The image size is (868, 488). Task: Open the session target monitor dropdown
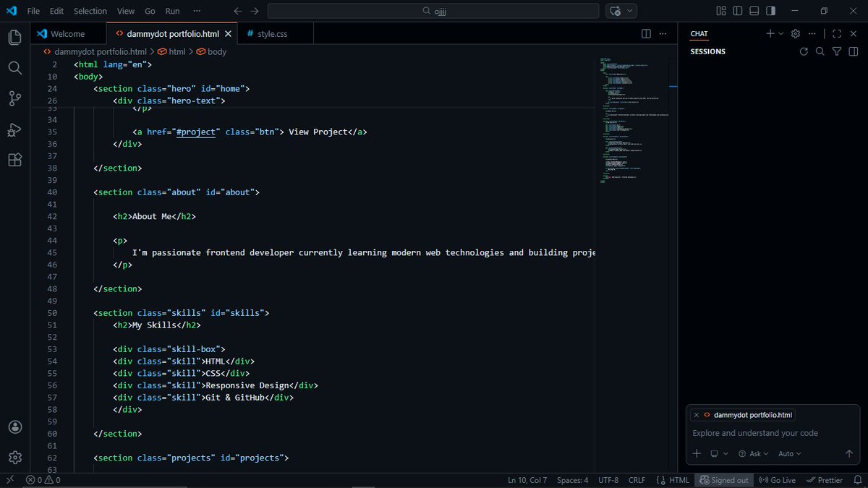coord(719,453)
